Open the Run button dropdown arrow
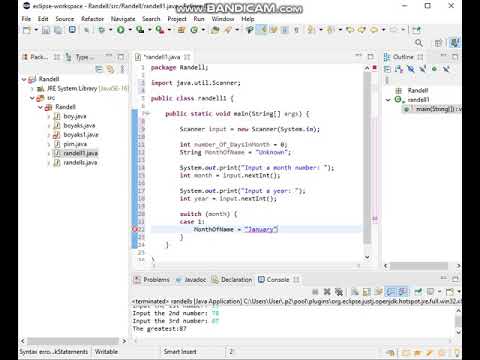The width and height of the screenshot is (480, 360). 130,30
